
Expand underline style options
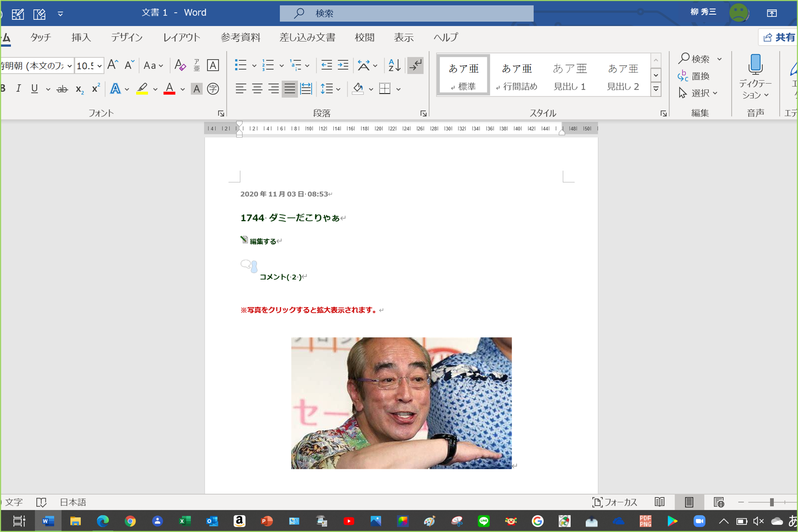point(48,89)
